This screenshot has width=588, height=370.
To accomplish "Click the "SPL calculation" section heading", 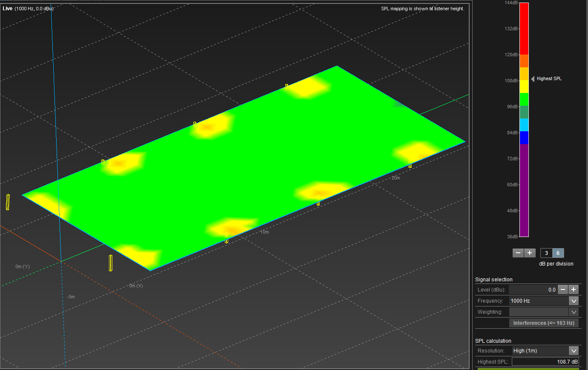I will click(x=493, y=341).
